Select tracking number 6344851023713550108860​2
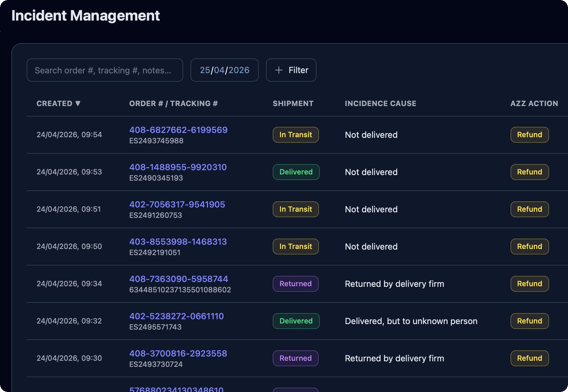Viewport: 568px width, 392px height. coord(180,290)
